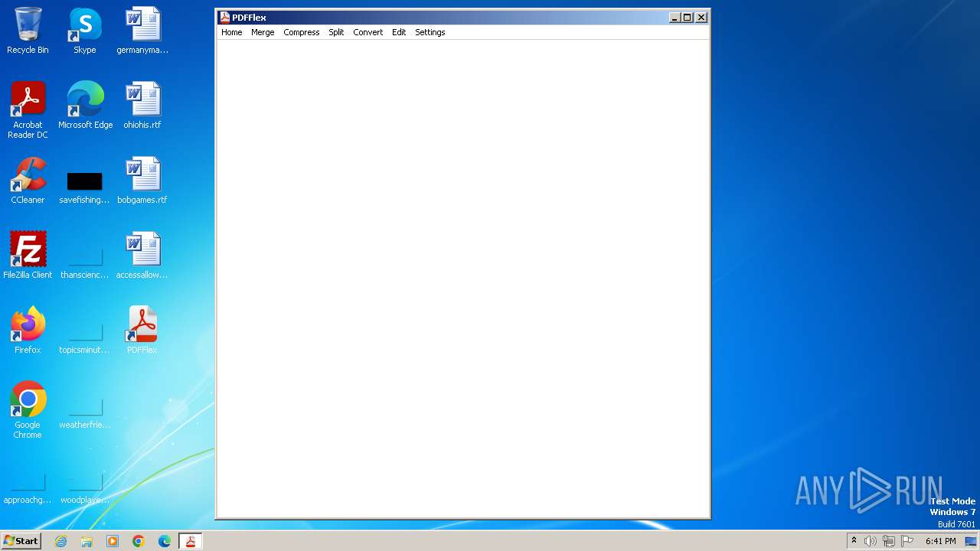
Task: Select the Google Chrome desktop shortcut
Action: (28, 410)
